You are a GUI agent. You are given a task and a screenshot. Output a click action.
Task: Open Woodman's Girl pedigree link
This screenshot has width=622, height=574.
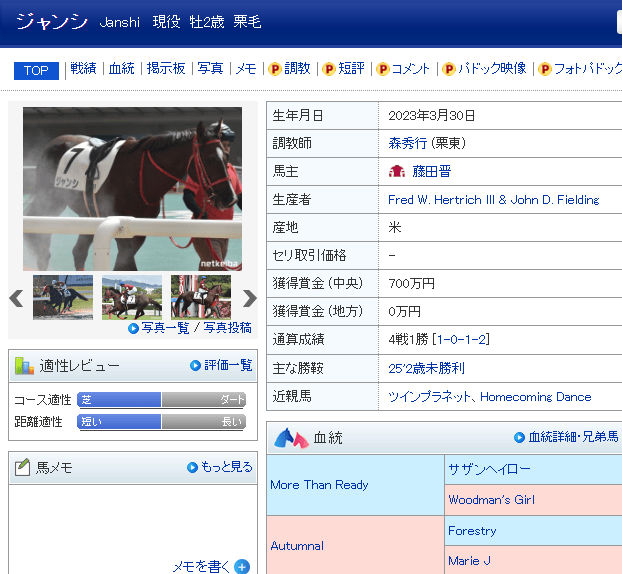(x=491, y=499)
